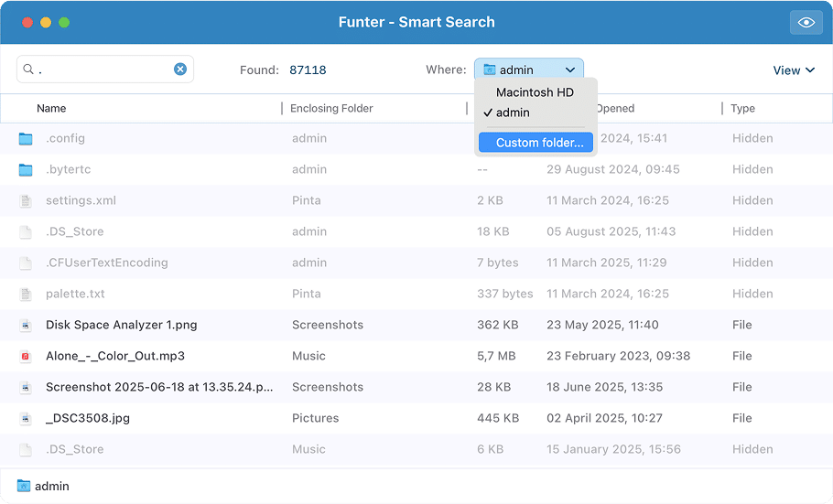Click the Pinta folder cell for palette.txt
The width and height of the screenshot is (833, 504).
click(x=307, y=294)
